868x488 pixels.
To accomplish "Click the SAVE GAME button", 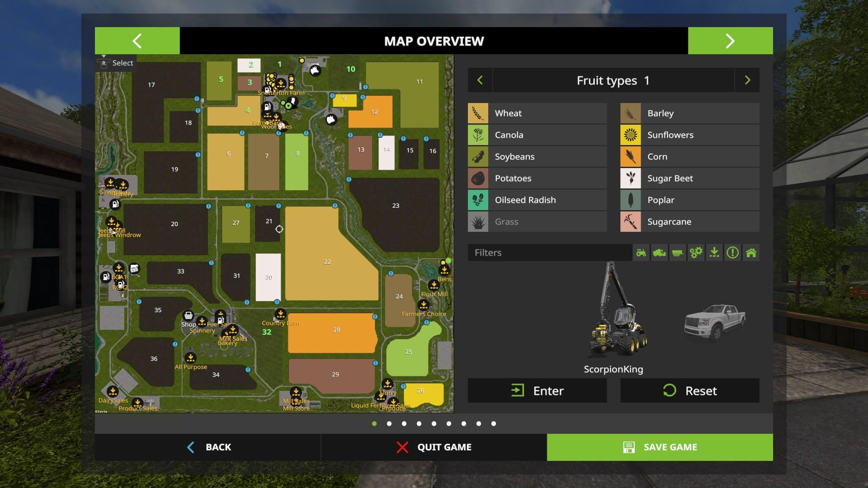I will point(660,447).
